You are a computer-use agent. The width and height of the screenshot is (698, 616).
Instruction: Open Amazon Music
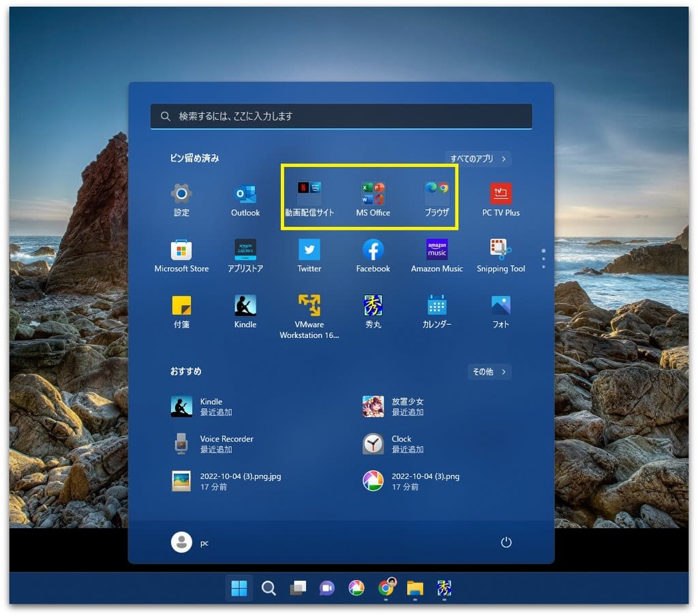point(437,256)
